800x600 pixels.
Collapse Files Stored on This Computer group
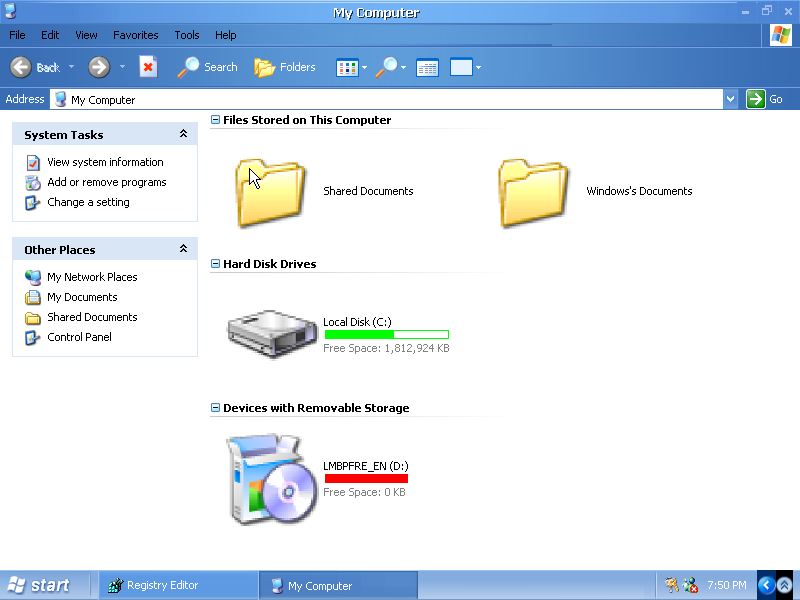[x=215, y=120]
